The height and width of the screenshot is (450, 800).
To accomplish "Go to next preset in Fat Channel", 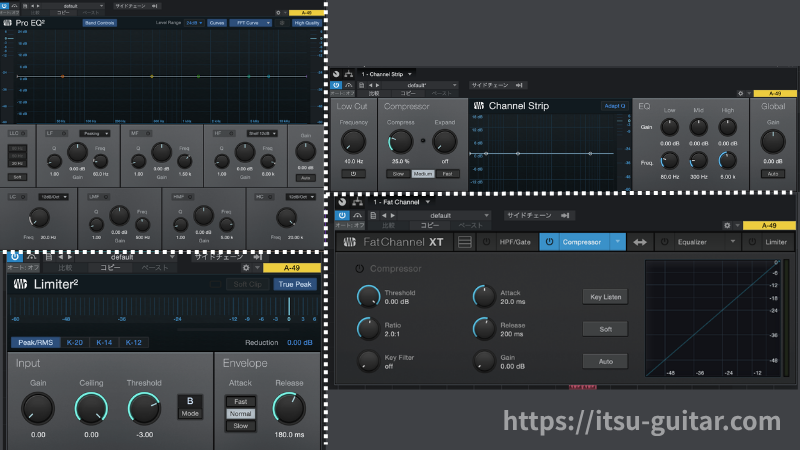I will [x=392, y=215].
